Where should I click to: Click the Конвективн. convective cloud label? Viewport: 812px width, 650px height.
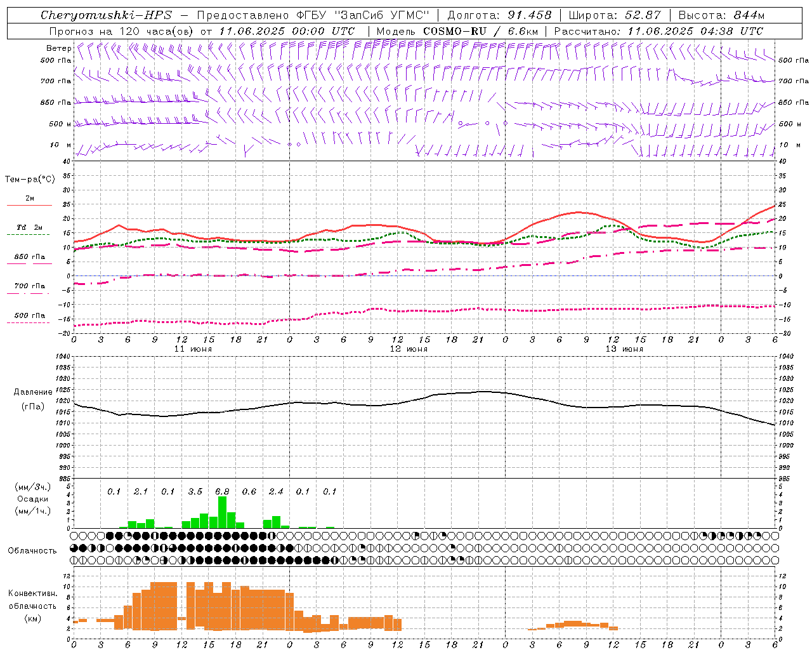click(x=32, y=594)
